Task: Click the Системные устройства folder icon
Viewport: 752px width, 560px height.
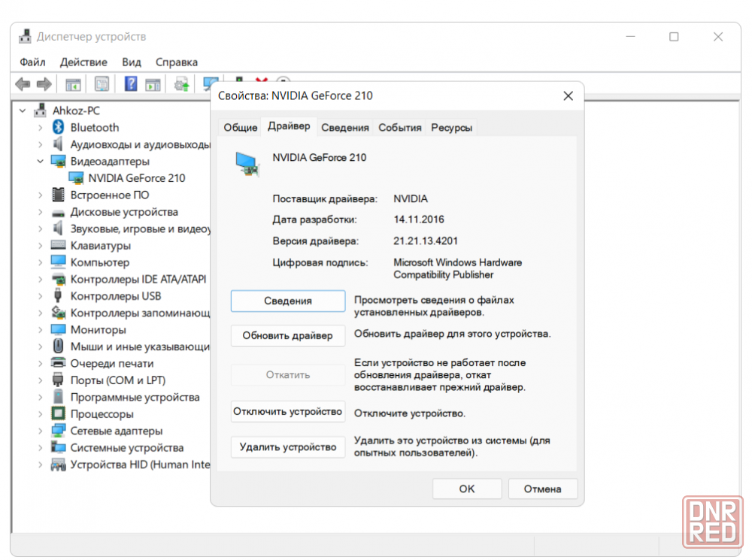Action: (58, 447)
